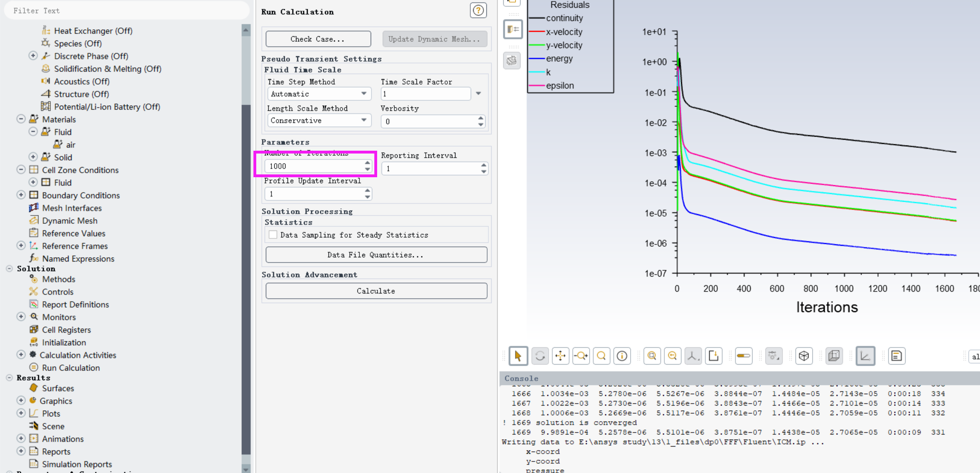Click the isometric cube view icon

click(x=804, y=356)
